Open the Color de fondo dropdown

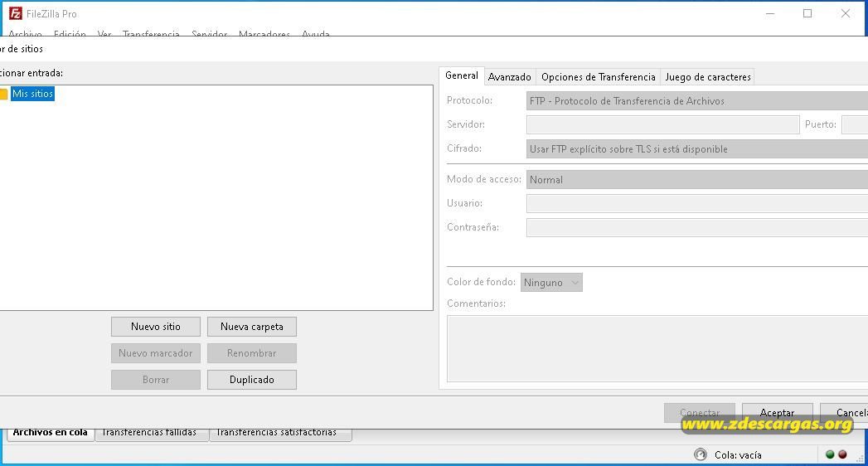pos(551,282)
